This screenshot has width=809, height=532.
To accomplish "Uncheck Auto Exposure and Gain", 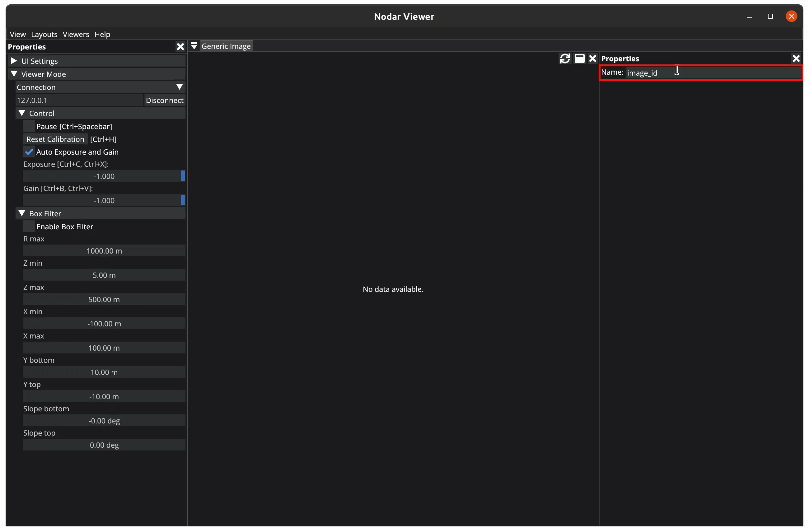I will tap(29, 152).
